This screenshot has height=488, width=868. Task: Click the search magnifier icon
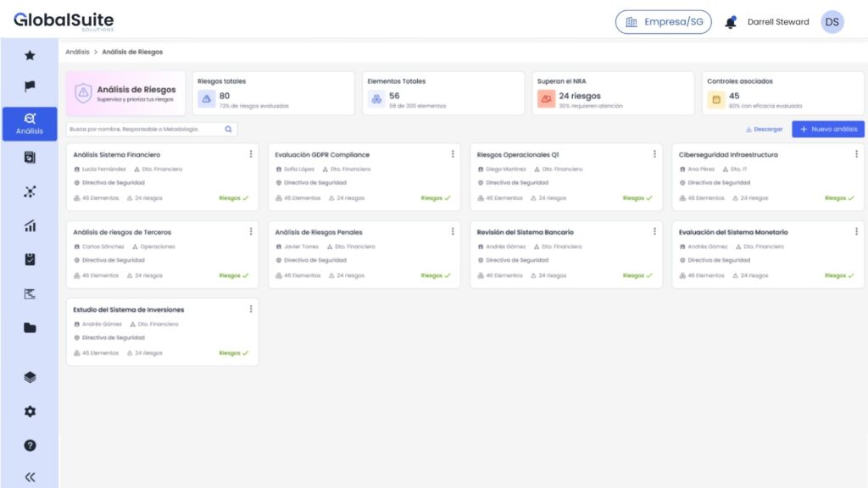click(x=226, y=129)
